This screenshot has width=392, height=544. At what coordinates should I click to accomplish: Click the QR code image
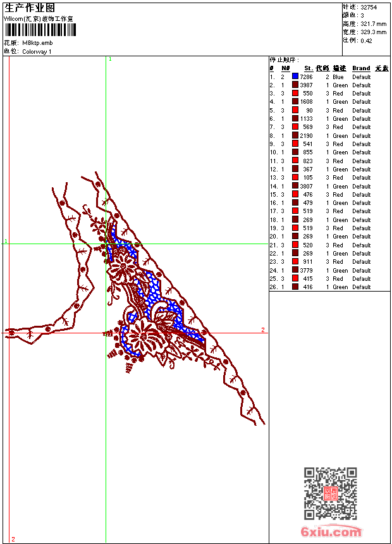click(x=330, y=493)
